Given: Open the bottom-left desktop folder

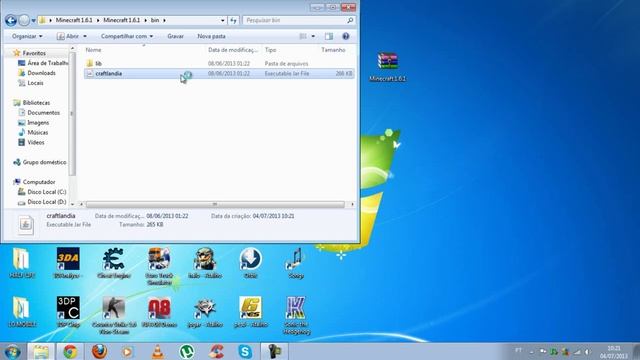Looking at the screenshot, I should [22, 312].
